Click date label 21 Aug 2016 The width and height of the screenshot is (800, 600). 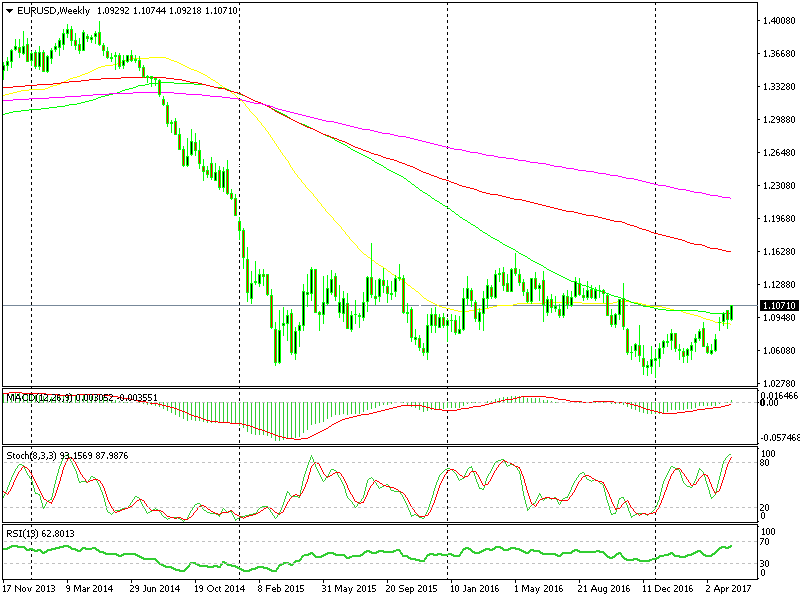click(603, 589)
